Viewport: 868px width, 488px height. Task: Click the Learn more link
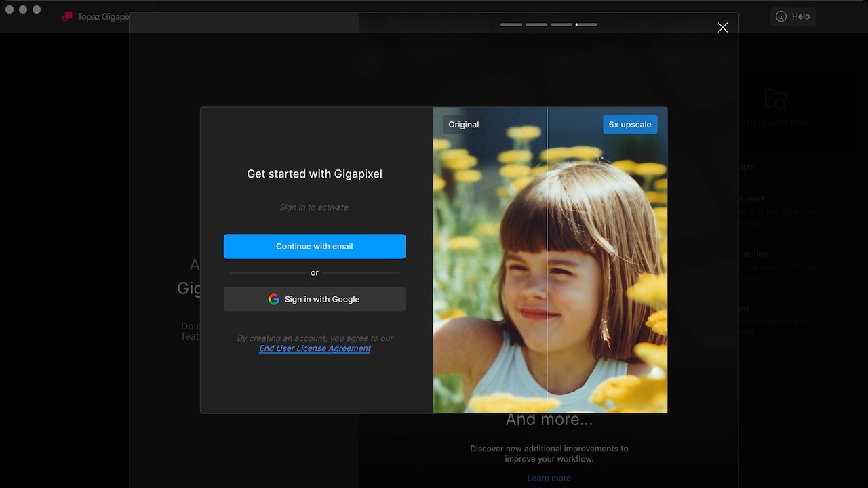point(549,478)
